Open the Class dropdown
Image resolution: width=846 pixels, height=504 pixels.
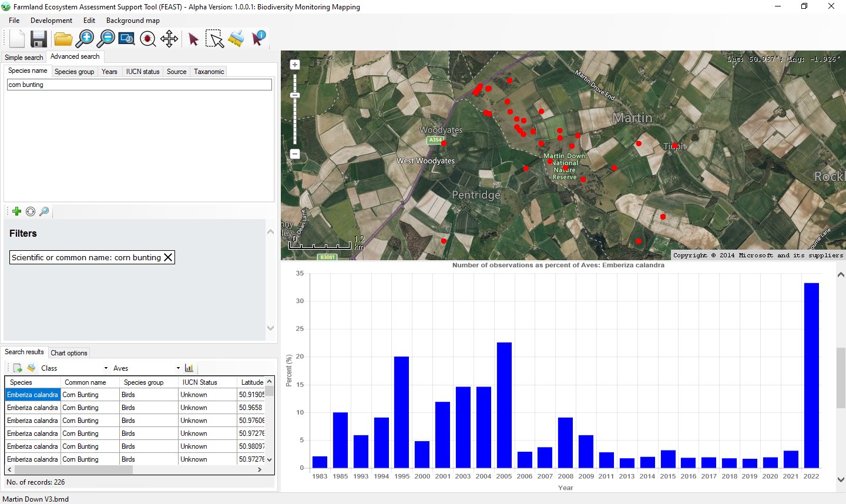(106, 368)
